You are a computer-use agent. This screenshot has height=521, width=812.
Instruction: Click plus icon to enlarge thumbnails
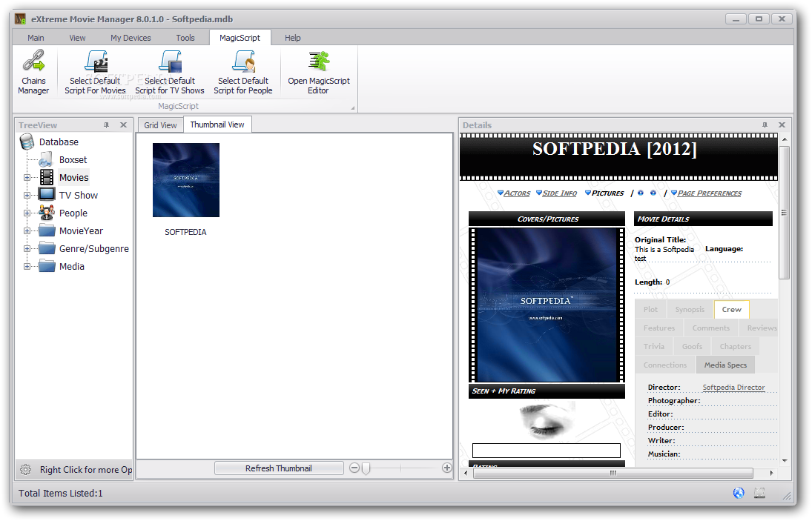(x=447, y=468)
